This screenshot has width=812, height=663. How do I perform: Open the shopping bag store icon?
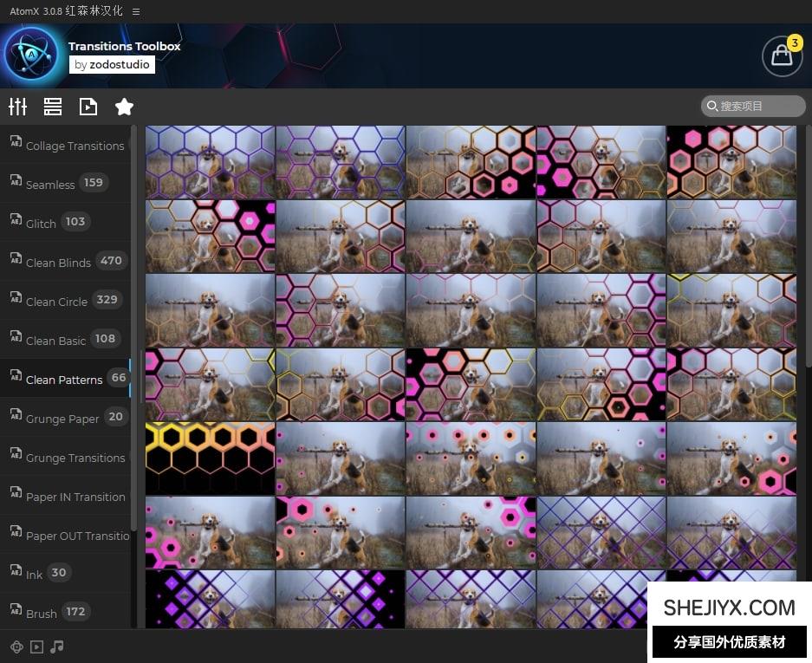[x=782, y=56]
